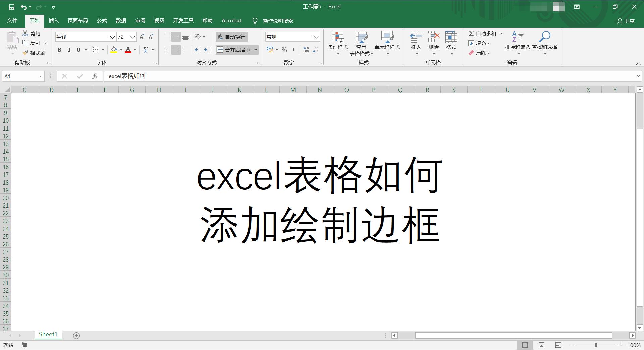
Task: Open Conditional Formatting (条件格式)
Action: point(338,43)
